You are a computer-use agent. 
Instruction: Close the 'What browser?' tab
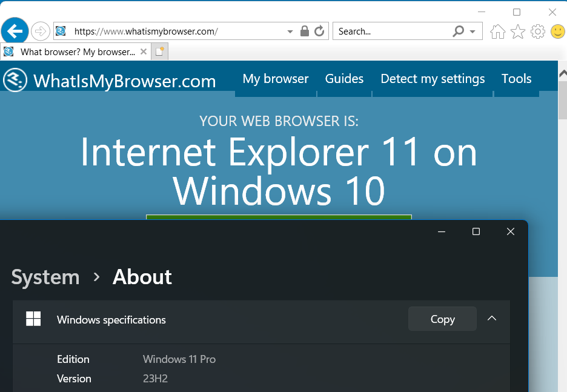point(144,51)
